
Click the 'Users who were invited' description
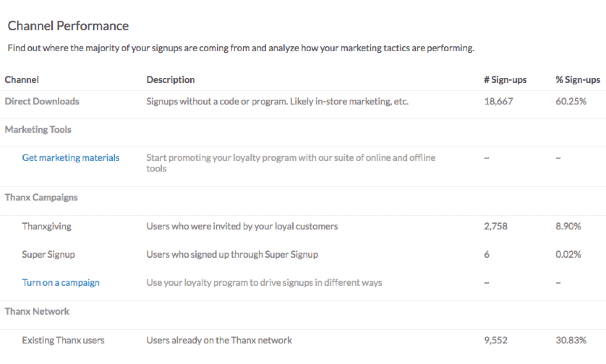coord(242,227)
